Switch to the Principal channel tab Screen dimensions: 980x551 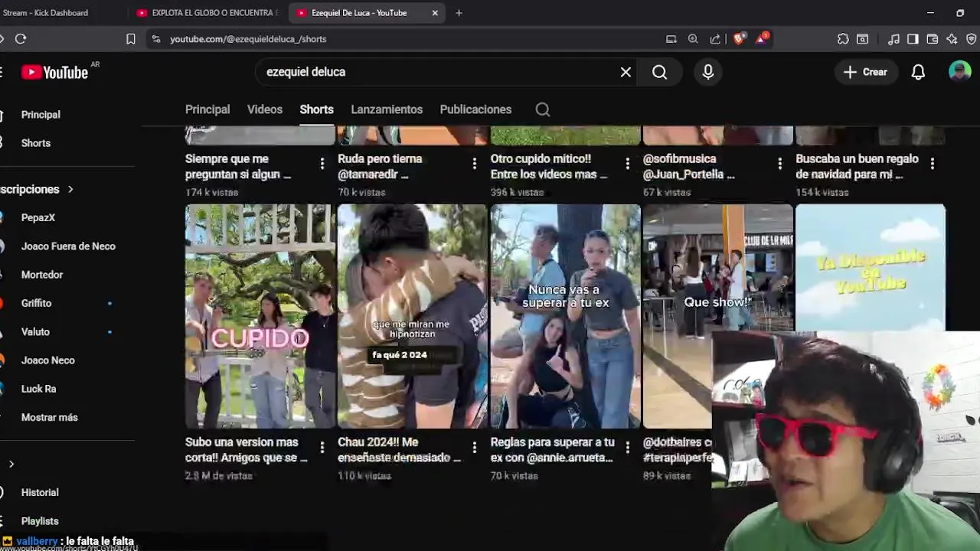coord(207,109)
